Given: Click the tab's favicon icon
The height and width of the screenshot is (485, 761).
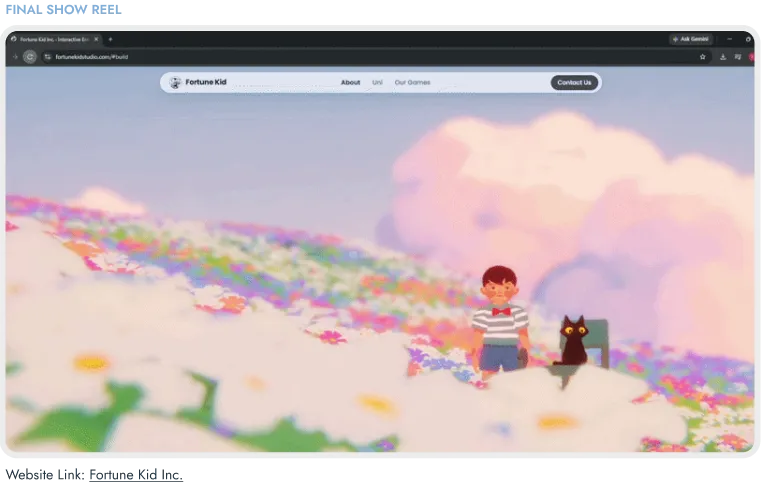Looking at the screenshot, I should point(14,39).
